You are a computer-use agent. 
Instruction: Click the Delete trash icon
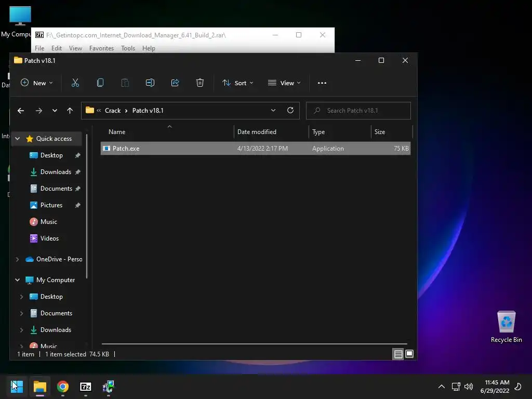click(200, 83)
